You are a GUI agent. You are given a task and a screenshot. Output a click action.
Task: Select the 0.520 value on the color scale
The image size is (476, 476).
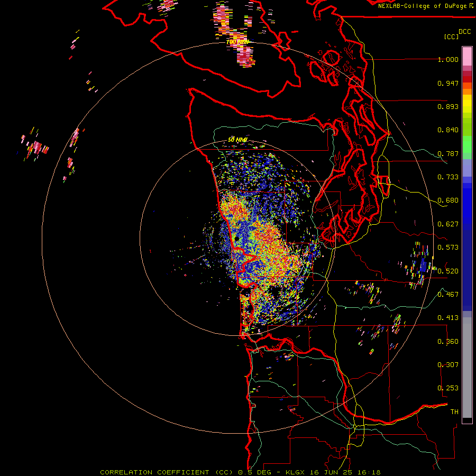tap(448, 271)
